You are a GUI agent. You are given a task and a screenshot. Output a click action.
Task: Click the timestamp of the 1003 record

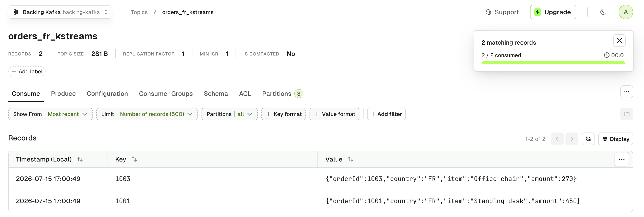click(x=48, y=179)
